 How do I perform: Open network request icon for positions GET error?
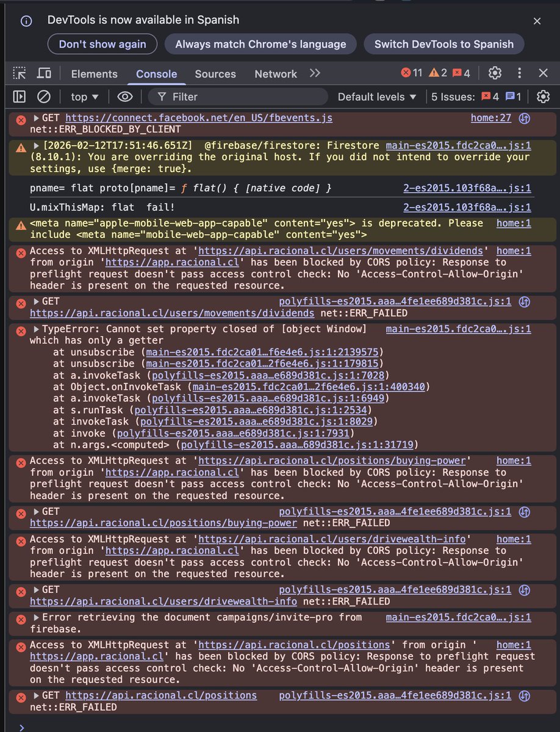tap(524, 695)
